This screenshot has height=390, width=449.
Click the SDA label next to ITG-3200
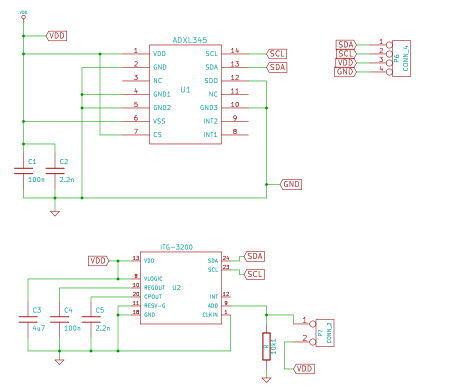[x=255, y=256]
